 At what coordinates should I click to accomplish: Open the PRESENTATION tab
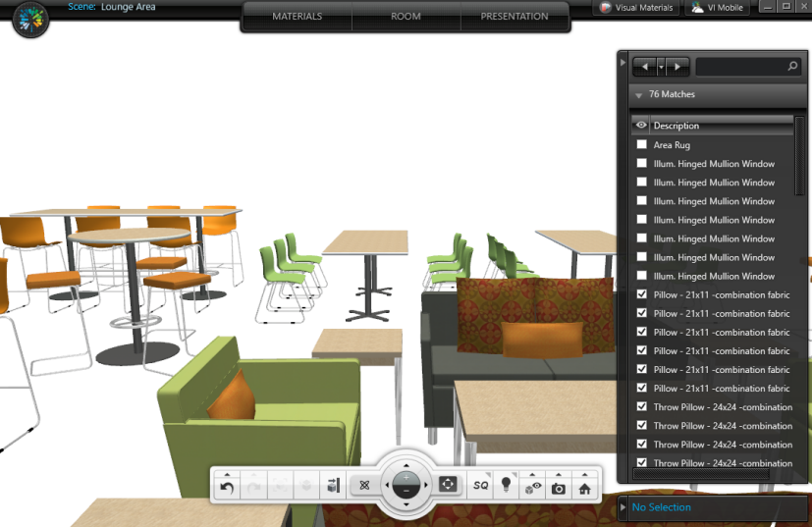point(514,17)
